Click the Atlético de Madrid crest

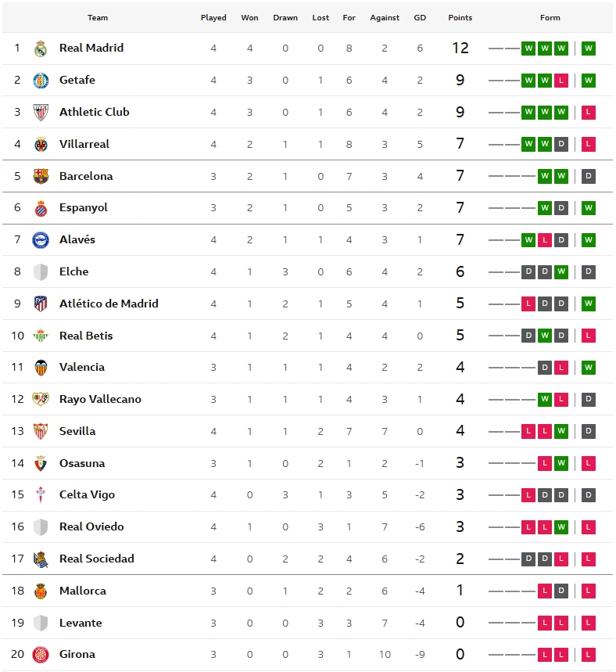click(x=41, y=304)
